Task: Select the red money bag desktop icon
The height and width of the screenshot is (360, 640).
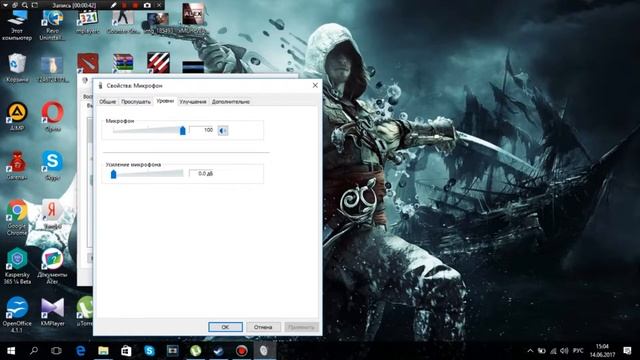Action: pos(17,165)
